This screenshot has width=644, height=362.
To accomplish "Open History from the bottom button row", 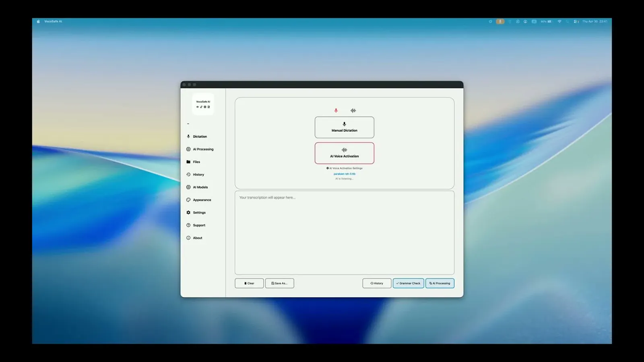I will [x=377, y=283].
